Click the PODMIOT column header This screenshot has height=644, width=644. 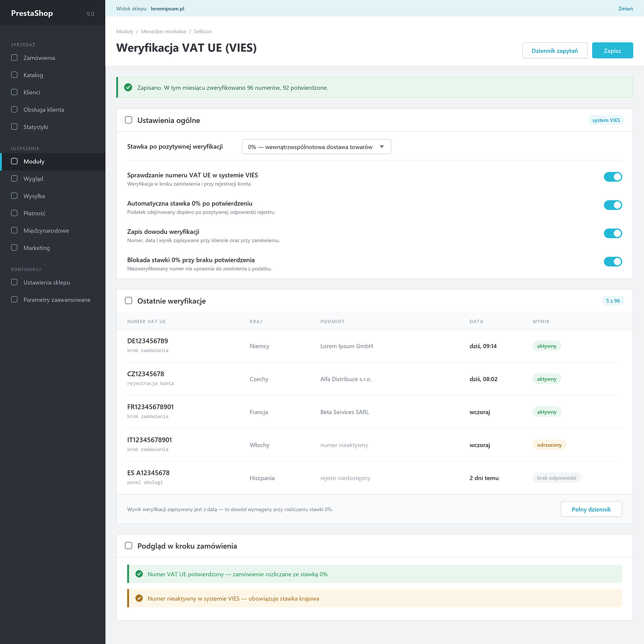[332, 322]
